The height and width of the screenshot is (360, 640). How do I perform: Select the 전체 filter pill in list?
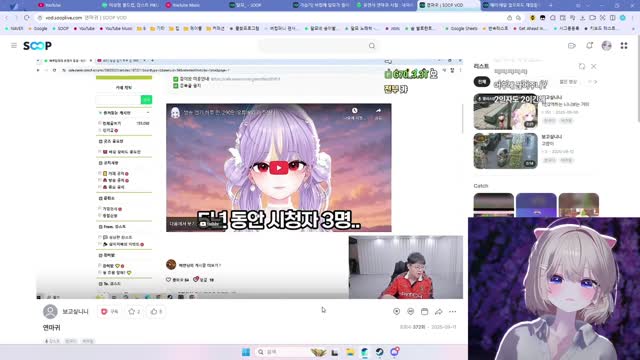[482, 82]
